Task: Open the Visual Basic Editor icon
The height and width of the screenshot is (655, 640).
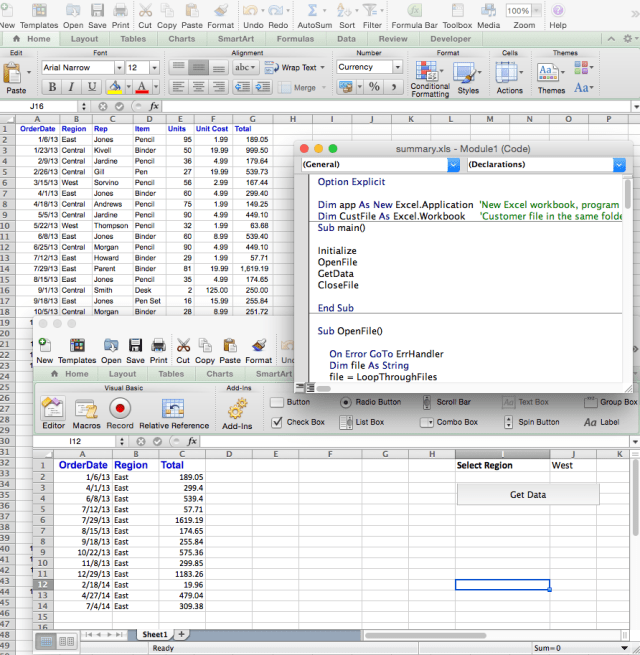Action: click(x=53, y=407)
